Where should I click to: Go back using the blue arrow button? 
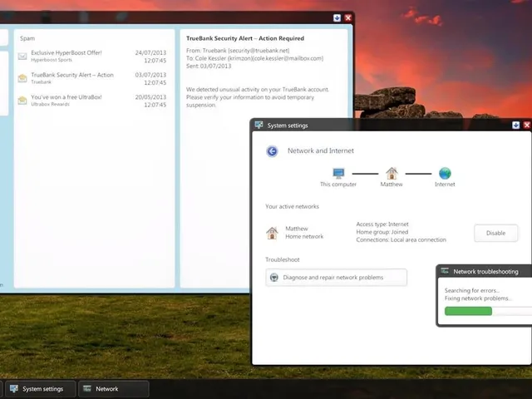point(272,151)
